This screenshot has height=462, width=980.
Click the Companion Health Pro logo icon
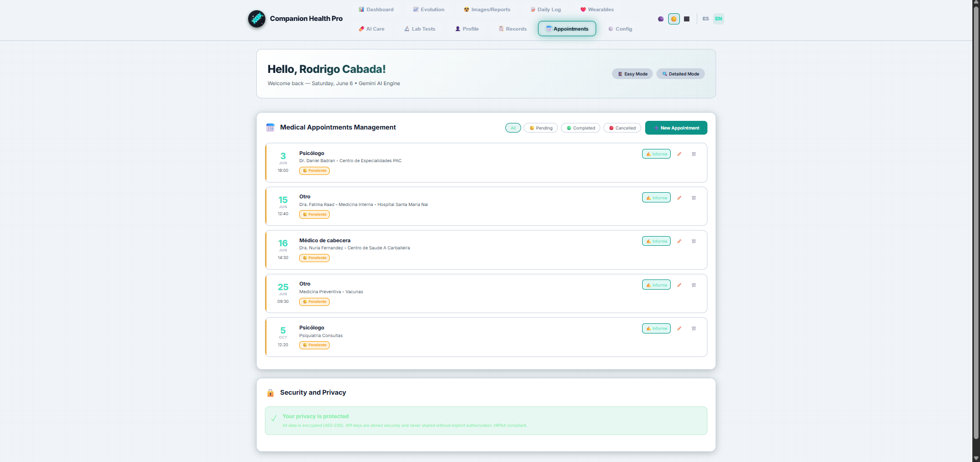(x=257, y=19)
